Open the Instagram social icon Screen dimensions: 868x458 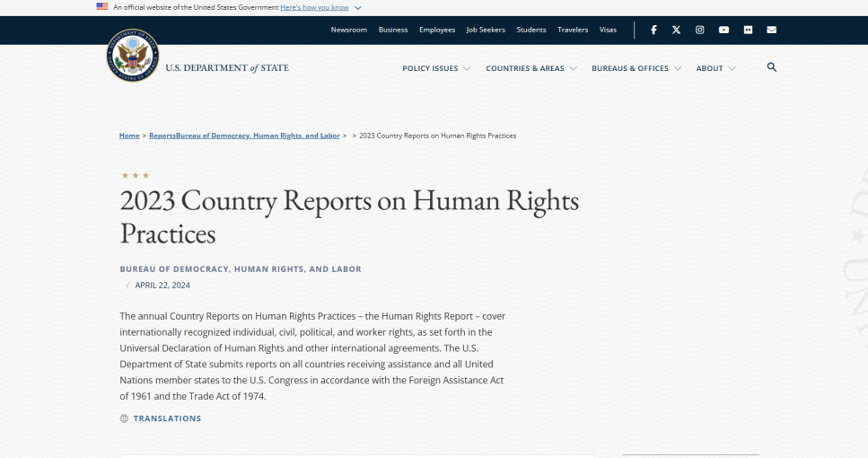point(700,30)
